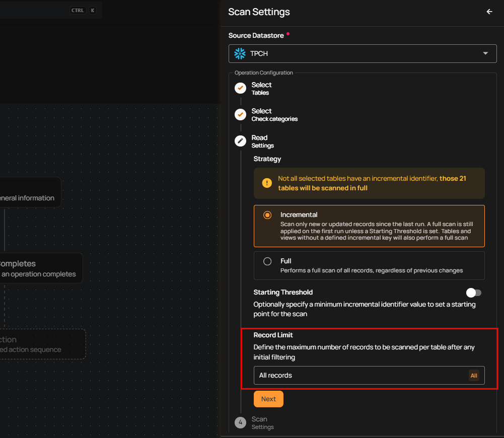Click the Snowflake icon beside TPCH
Image resolution: width=504 pixels, height=438 pixels.
(x=240, y=53)
